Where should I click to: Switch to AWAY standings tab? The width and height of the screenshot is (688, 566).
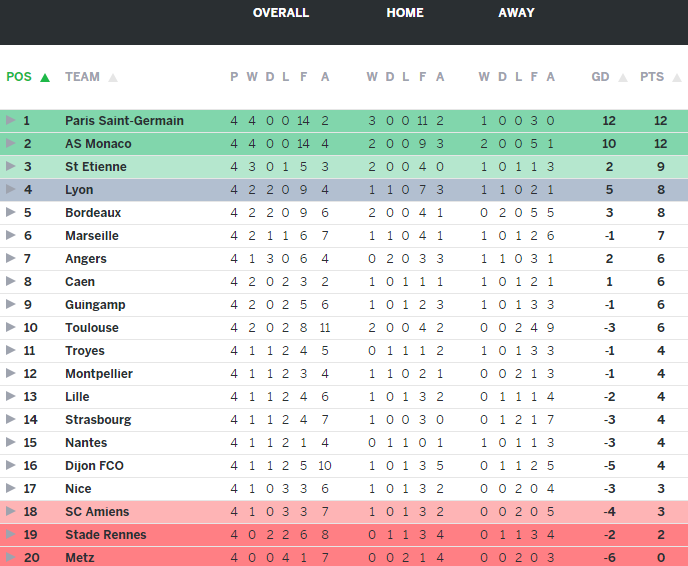pyautogui.click(x=516, y=13)
